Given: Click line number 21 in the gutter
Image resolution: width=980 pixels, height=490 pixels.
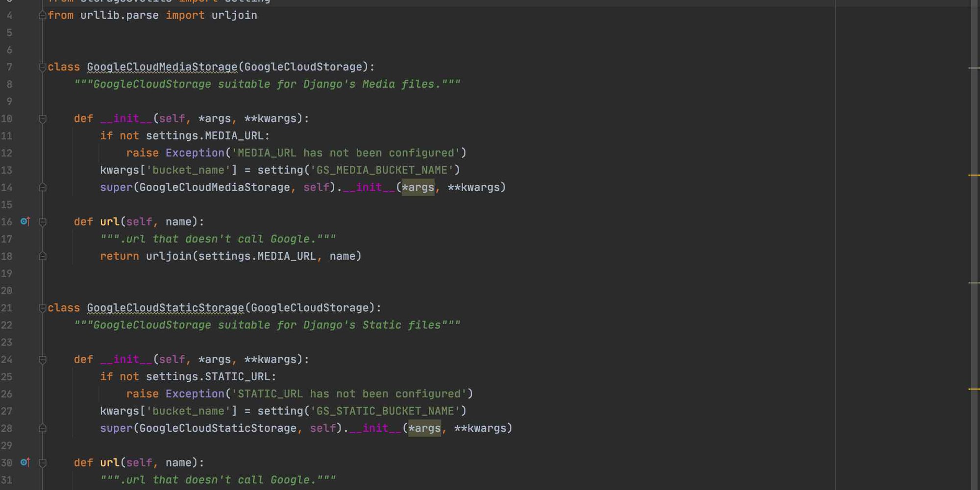Looking at the screenshot, I should (x=6, y=308).
